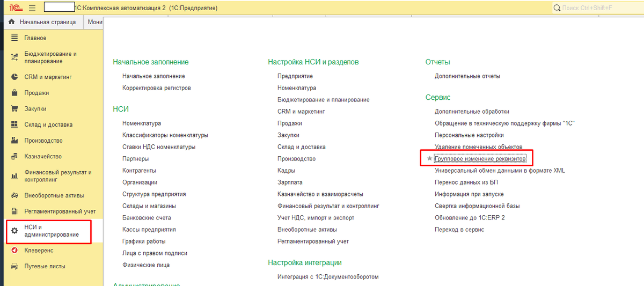
Task: Open Банковские счета link
Action: (147, 218)
